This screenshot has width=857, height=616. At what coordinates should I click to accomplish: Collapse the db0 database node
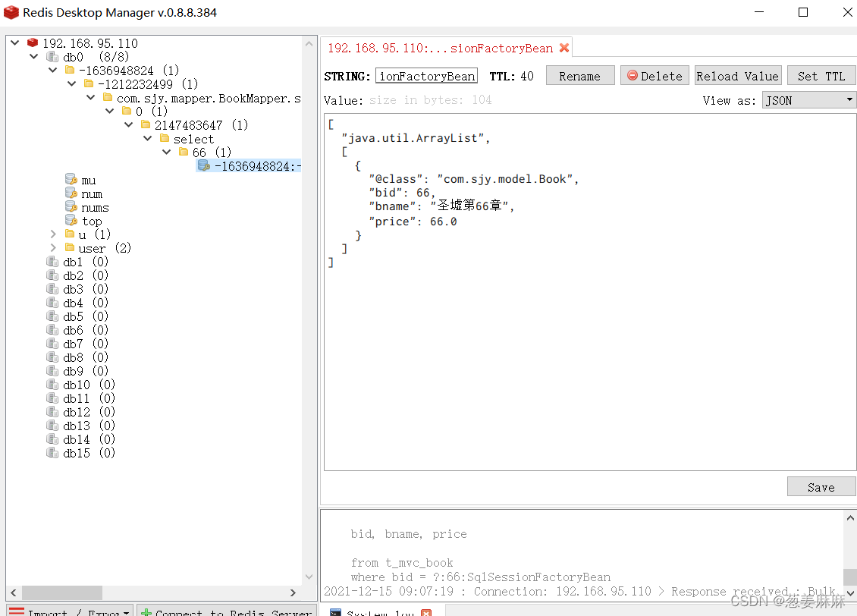point(34,56)
